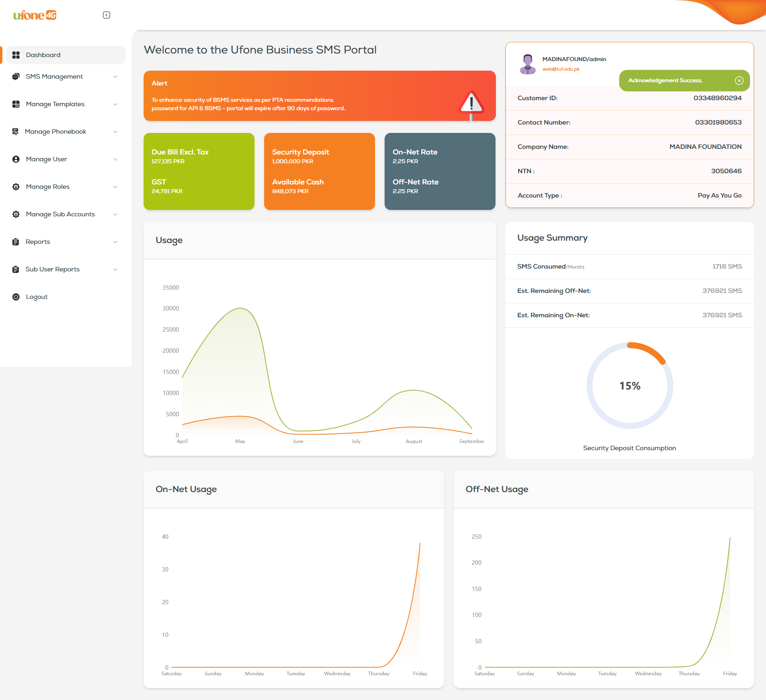This screenshot has height=700, width=766.
Task: Click the Ufone 4G logo
Action: 35,15
